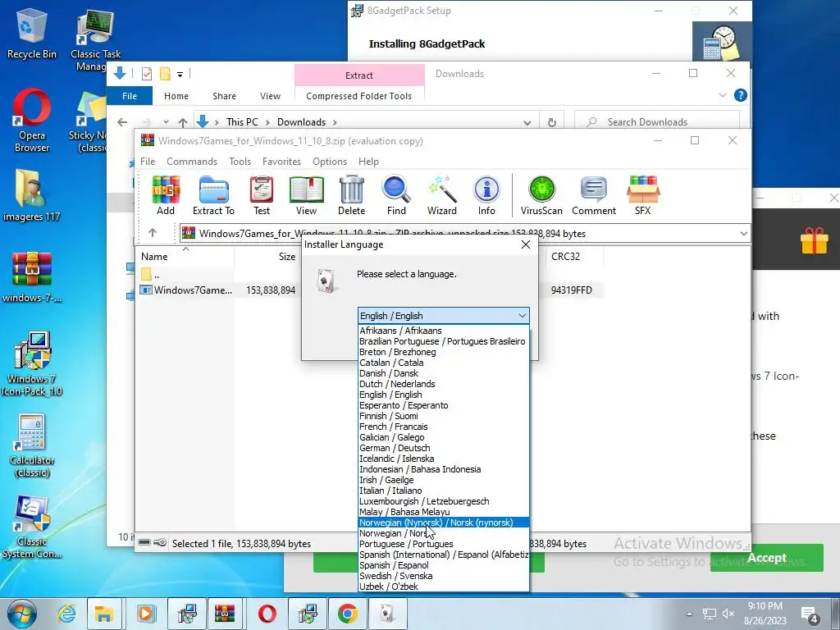This screenshot has width=840, height=630.
Task: Select Windows 7 Icon-Pack desktop icon
Action: 32,363
